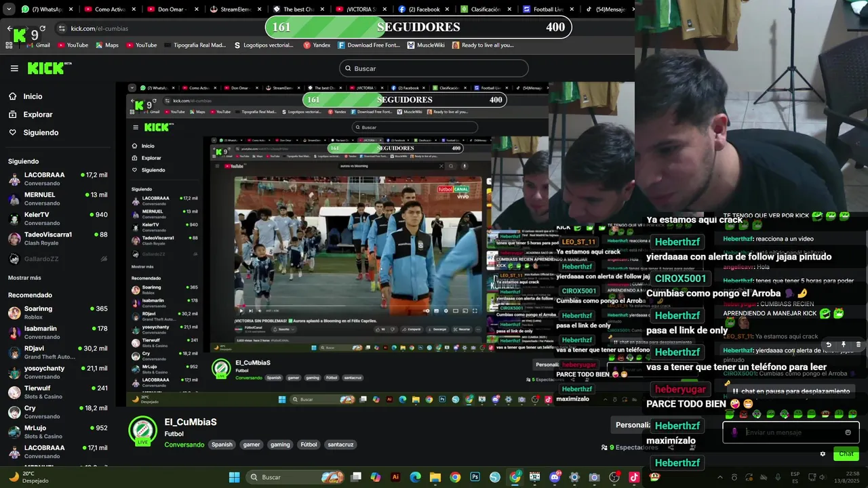The width and height of the screenshot is (868, 488).
Task: Open the MuscleWiki bookmark
Action: tap(426, 45)
